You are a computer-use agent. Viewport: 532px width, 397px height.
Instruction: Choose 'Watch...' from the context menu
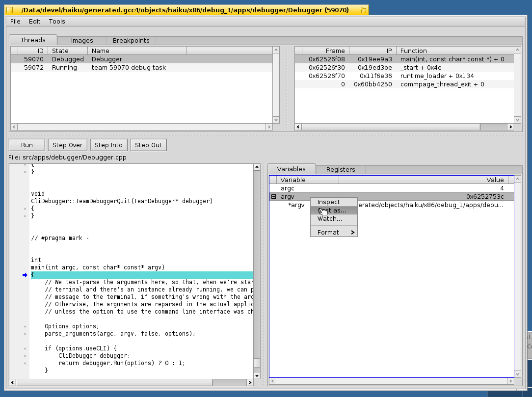coord(334,219)
